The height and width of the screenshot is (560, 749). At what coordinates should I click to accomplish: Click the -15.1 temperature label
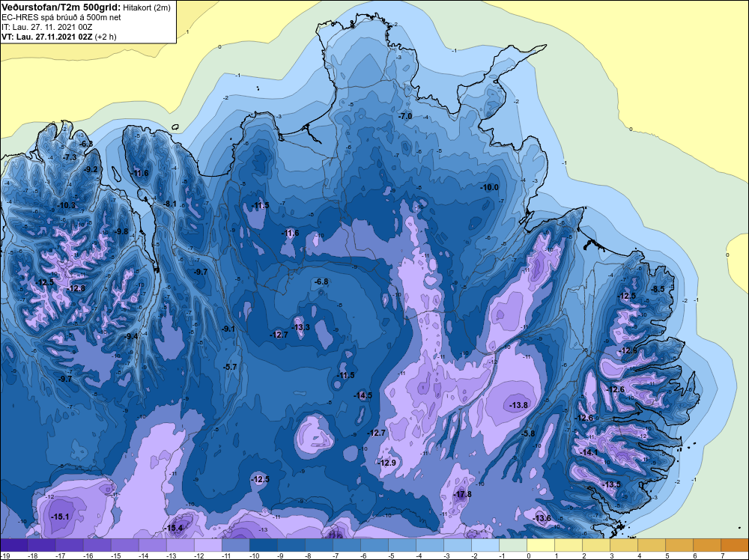pos(60,517)
